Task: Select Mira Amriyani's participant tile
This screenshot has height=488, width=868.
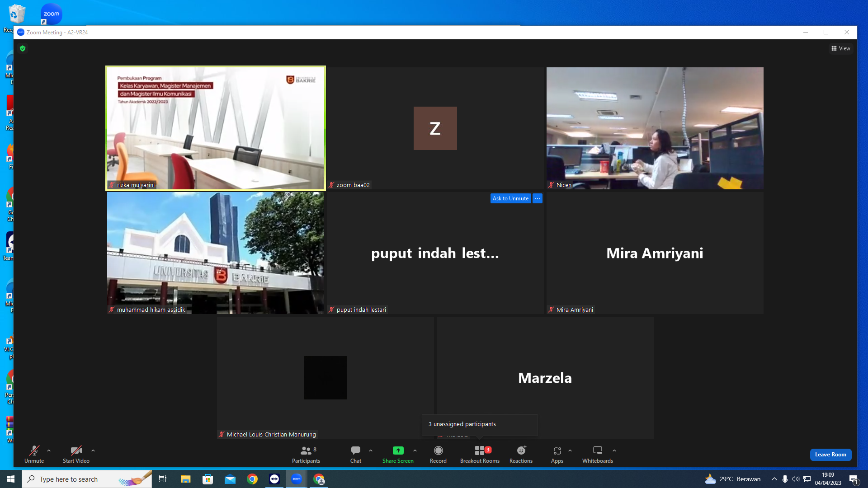Action: 655,253
